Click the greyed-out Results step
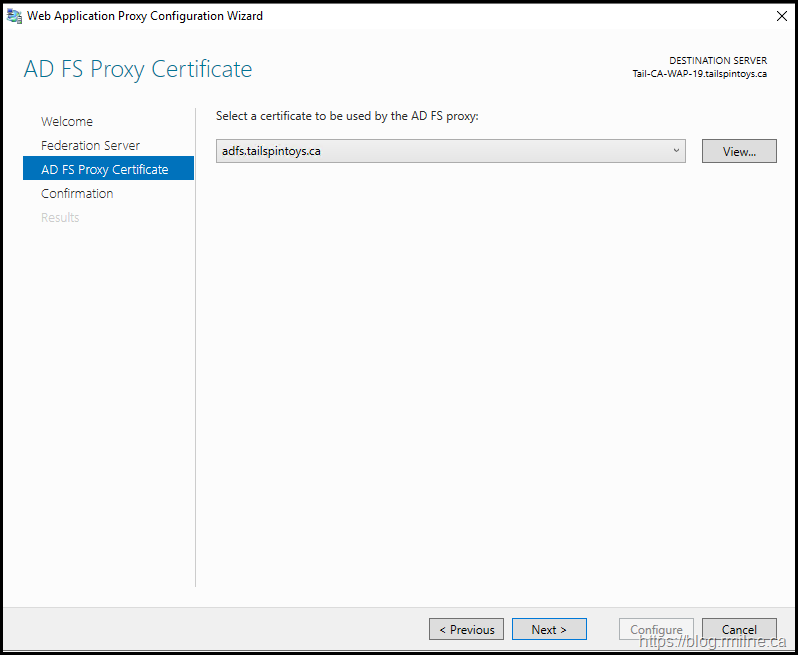This screenshot has width=798, height=655. [60, 217]
